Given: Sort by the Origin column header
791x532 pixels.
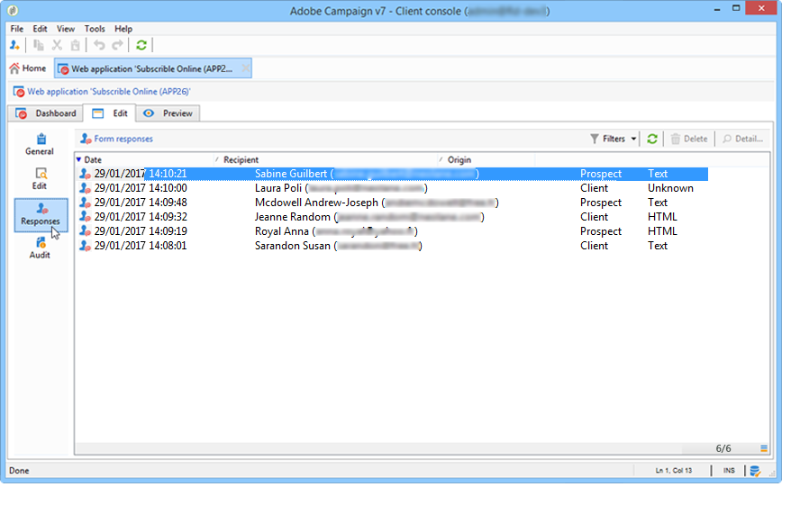Looking at the screenshot, I should [486, 160].
